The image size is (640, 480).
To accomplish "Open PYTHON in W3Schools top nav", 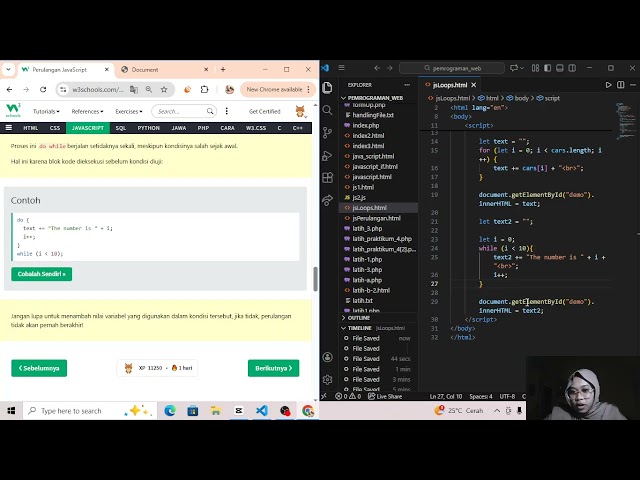I will tap(149, 128).
